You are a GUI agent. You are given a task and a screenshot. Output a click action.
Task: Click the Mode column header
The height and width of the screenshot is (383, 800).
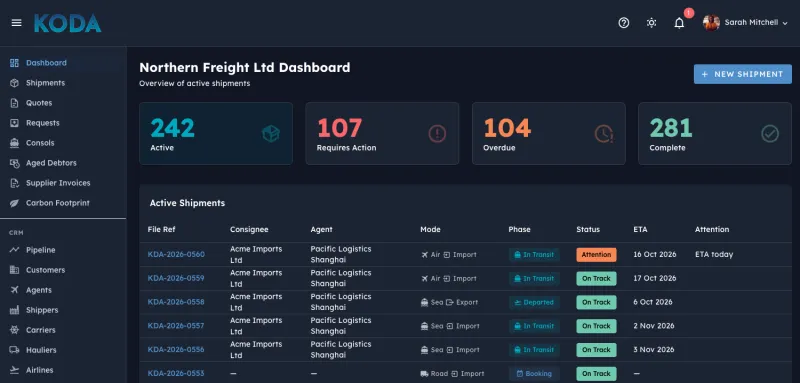(x=430, y=229)
